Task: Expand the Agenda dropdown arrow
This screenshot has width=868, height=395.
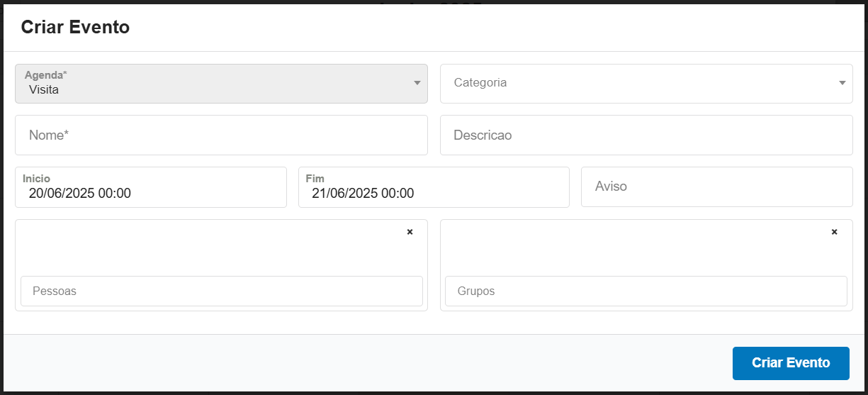Action: 417,84
